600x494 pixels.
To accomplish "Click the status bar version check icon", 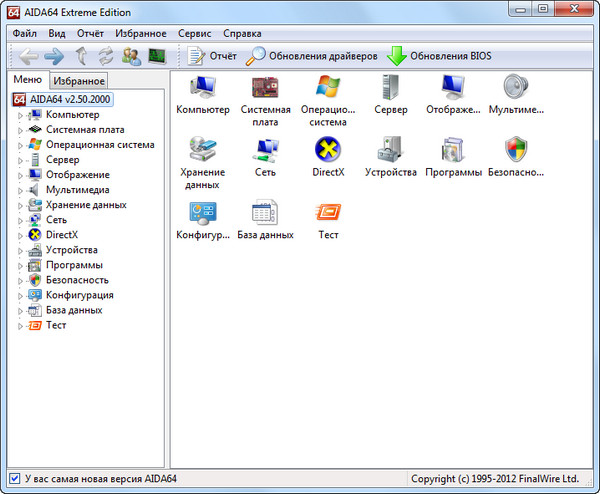I will click(x=13, y=478).
